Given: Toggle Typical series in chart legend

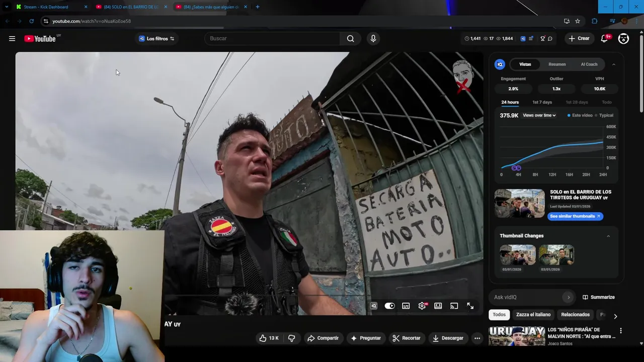Looking at the screenshot, I should (x=604, y=116).
